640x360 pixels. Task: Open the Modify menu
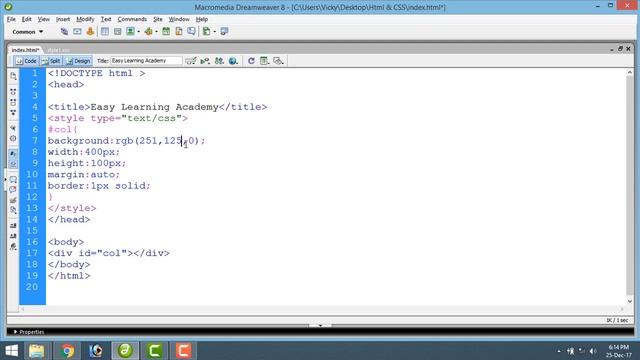coord(85,19)
